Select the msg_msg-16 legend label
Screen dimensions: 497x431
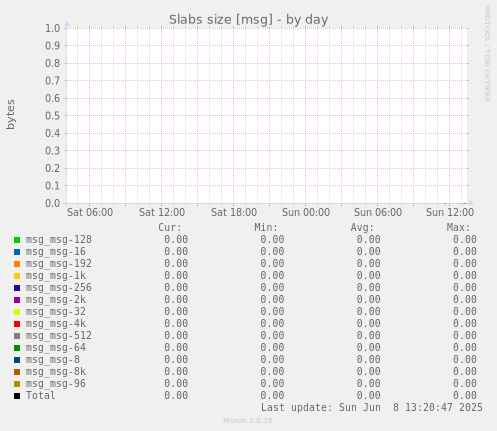pyautogui.click(x=56, y=252)
